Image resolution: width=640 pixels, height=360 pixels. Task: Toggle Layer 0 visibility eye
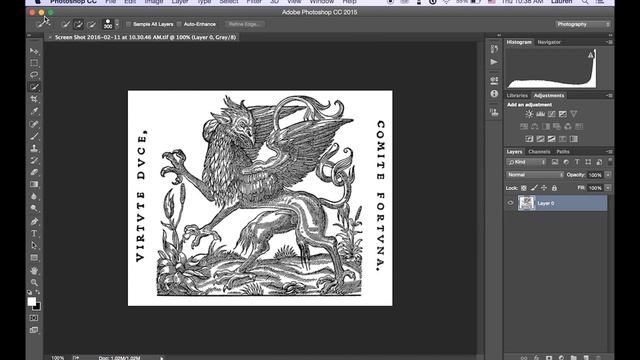pyautogui.click(x=510, y=203)
